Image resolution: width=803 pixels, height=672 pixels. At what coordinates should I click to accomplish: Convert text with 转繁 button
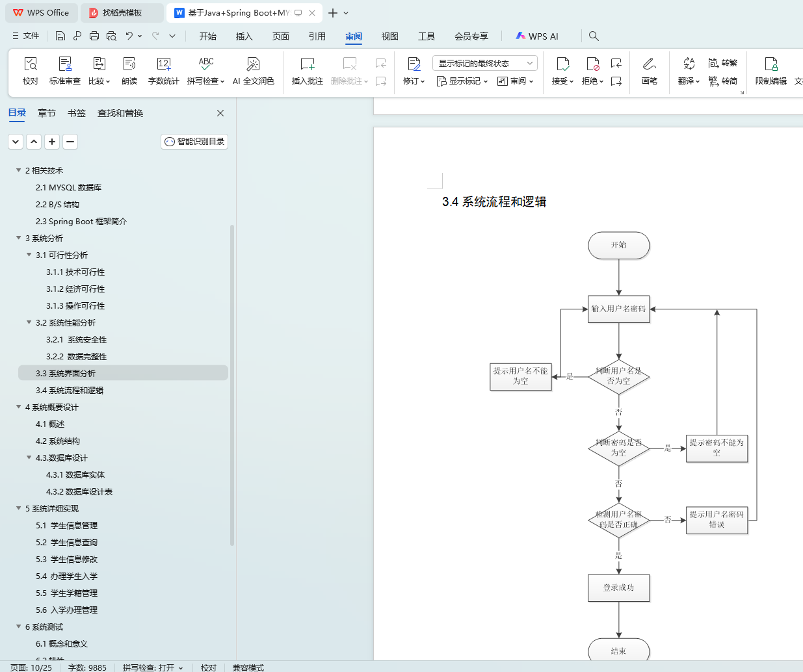click(x=723, y=63)
